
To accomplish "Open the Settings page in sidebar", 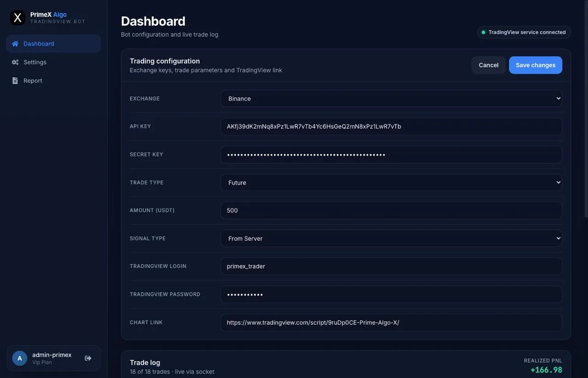I will pos(54,62).
